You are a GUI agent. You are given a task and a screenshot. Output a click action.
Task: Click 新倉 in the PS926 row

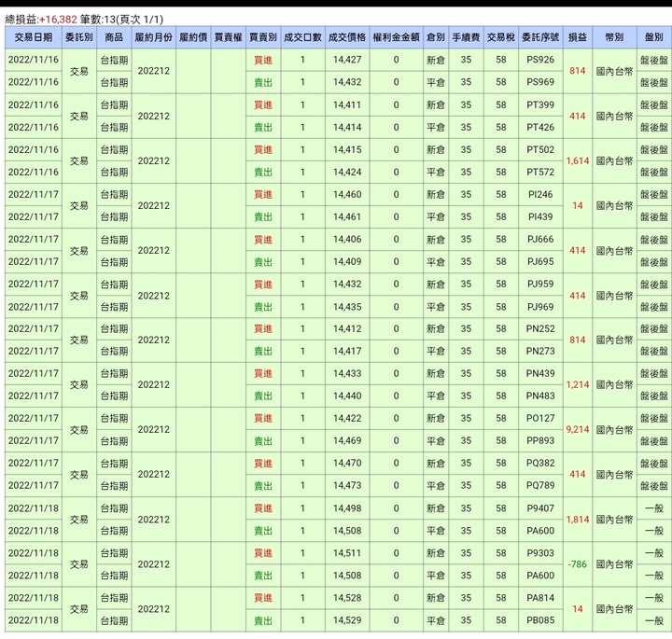click(436, 61)
